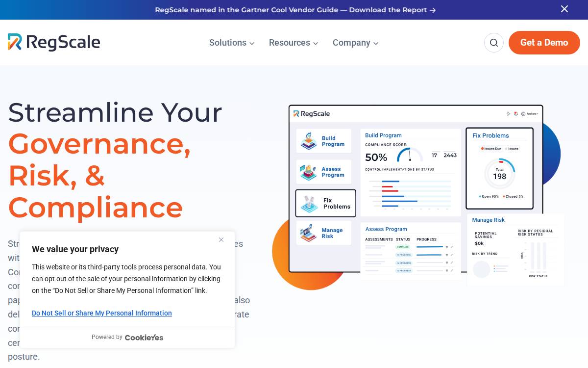588x368 pixels.
Task: Click the Streamline Your headline text
Action: click(x=115, y=112)
